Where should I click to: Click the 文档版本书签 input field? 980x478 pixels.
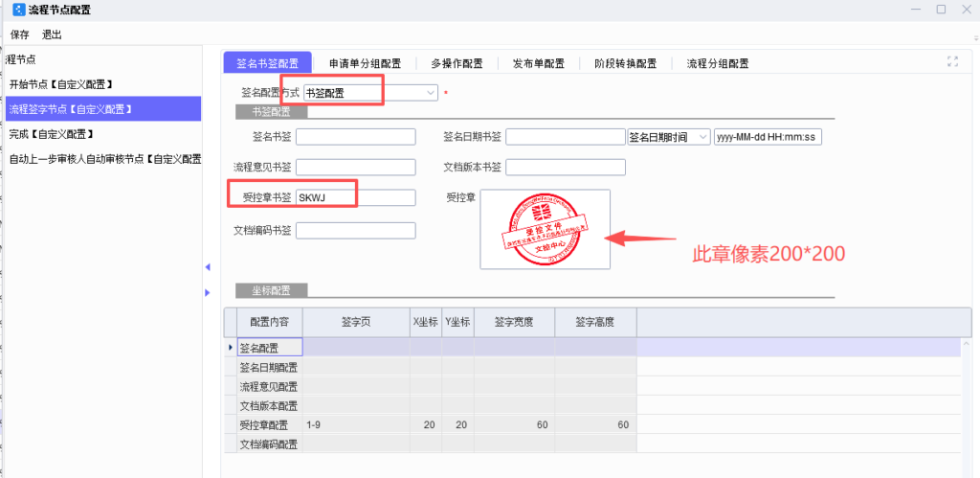pyautogui.click(x=566, y=167)
